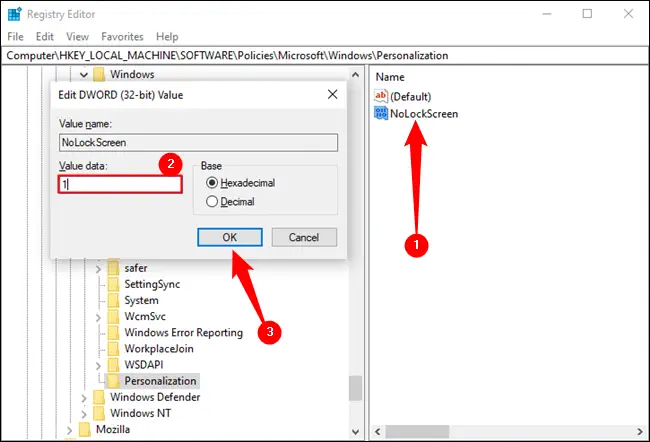Click the Value name field NoLockScreen
This screenshot has width=650, height=442.
(x=198, y=142)
